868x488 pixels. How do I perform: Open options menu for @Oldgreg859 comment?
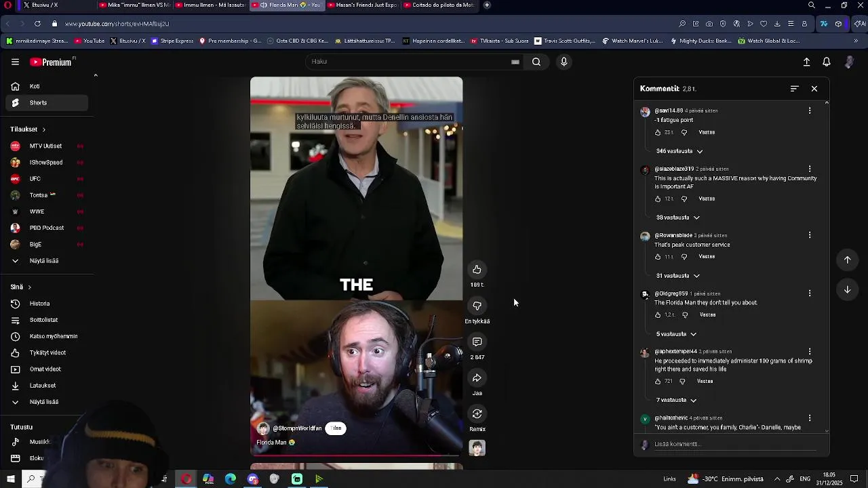click(x=810, y=293)
